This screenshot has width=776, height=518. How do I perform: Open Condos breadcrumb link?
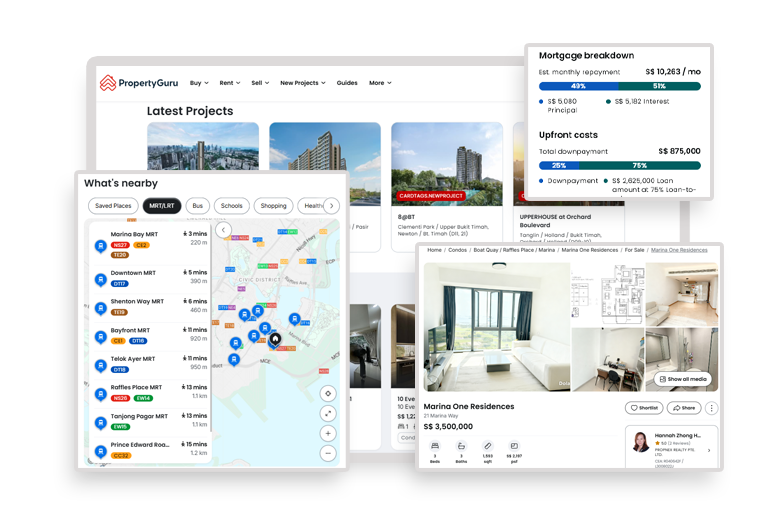457,250
